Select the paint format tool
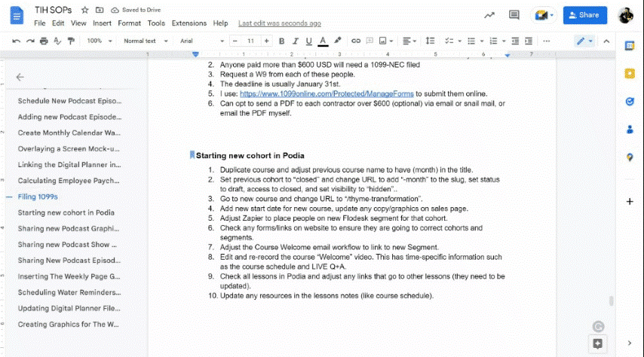 point(71,41)
